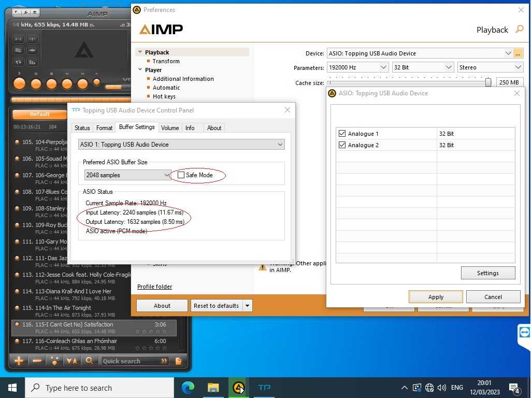Click the three-dots misc icon in playlist toolbar

tap(54, 361)
